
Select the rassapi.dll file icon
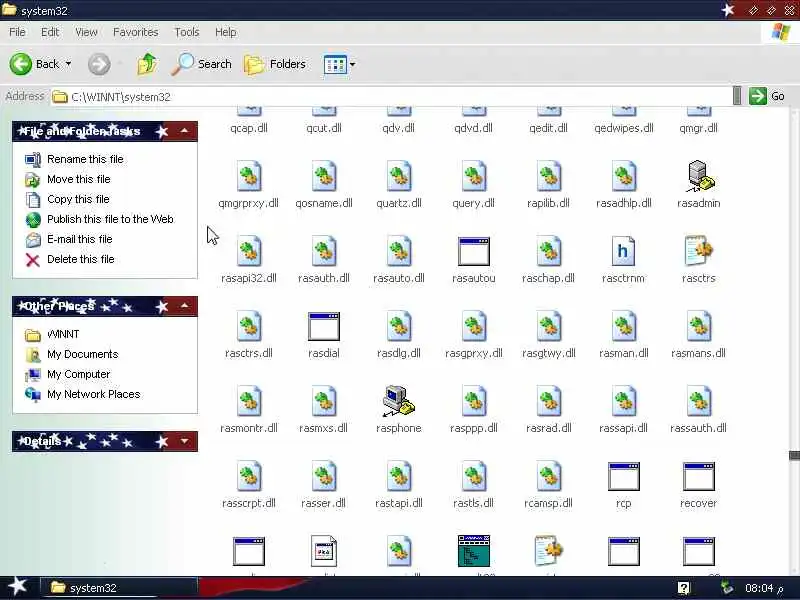[x=623, y=401]
